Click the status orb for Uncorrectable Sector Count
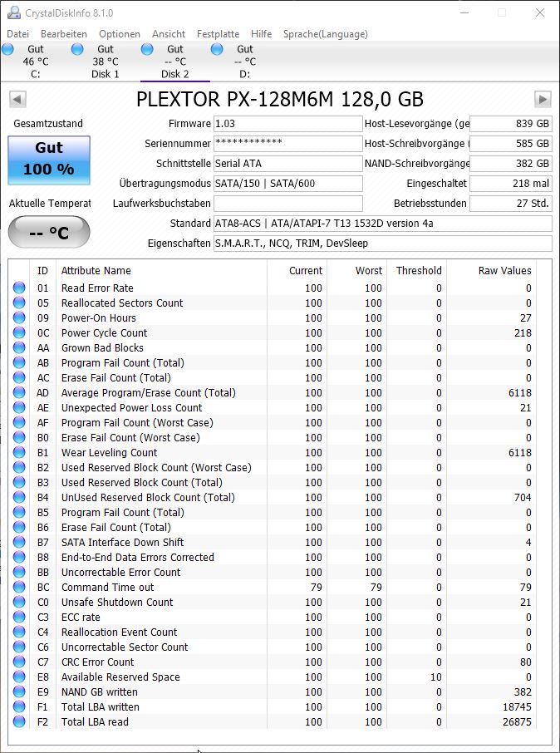 click(19, 647)
